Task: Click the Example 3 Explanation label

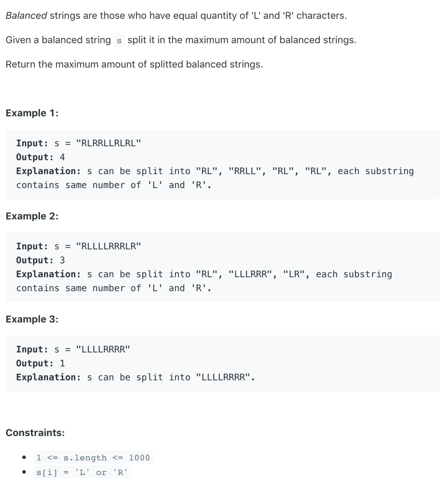Action: point(49,377)
